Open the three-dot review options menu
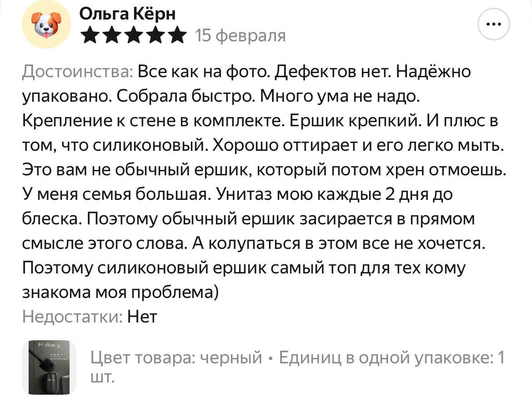The image size is (532, 407). [x=494, y=24]
